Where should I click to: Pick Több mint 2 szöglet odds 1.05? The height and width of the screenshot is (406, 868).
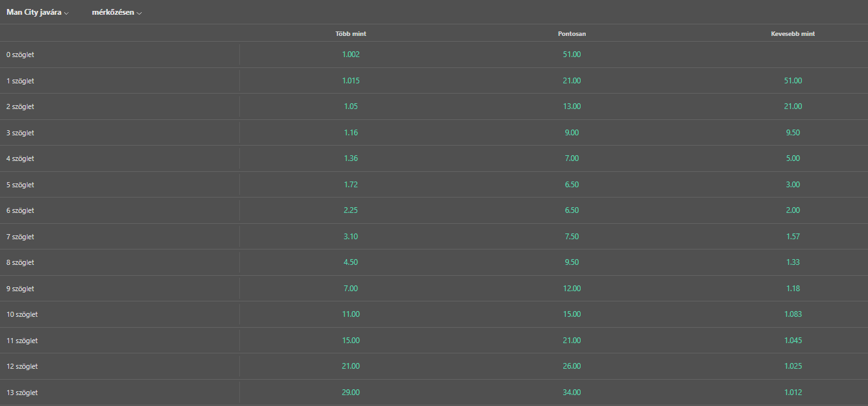point(351,106)
